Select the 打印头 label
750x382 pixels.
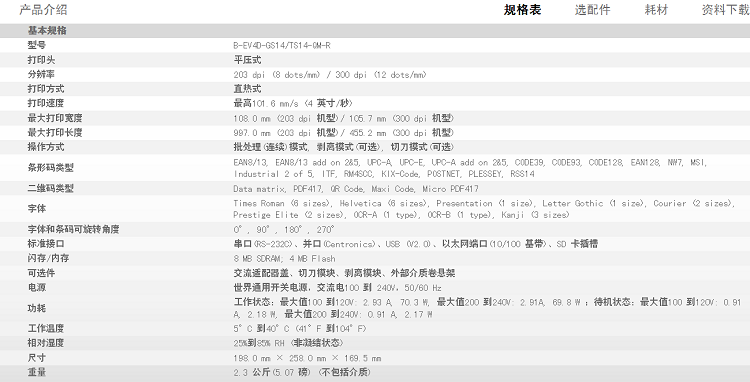(41, 60)
